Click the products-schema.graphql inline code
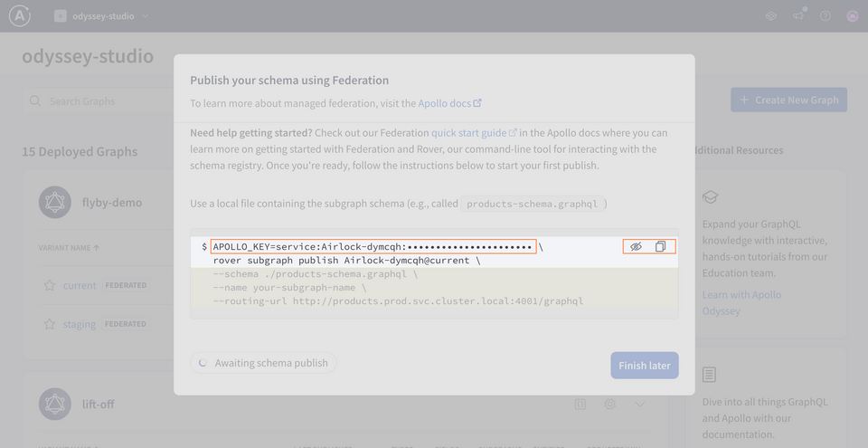Screen dimensions: 868x448 coord(532,204)
